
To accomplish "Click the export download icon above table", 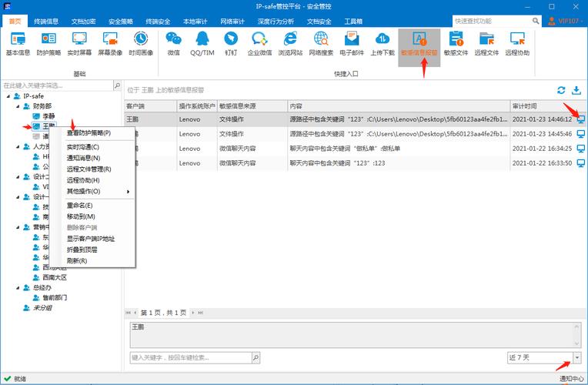I will (575, 91).
